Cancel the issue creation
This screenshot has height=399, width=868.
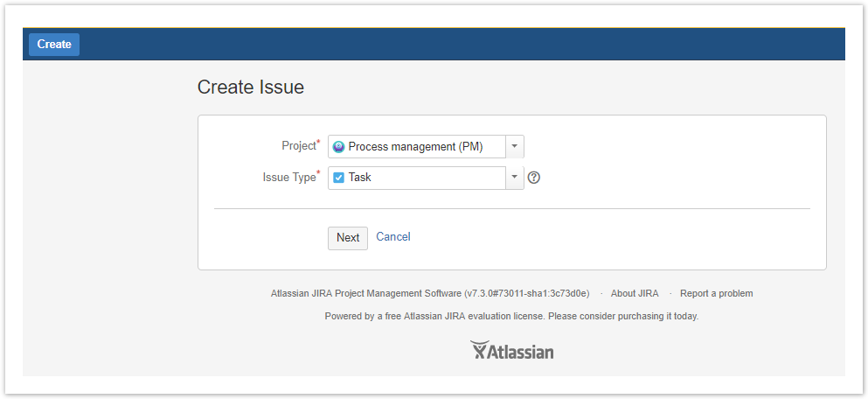(x=392, y=237)
